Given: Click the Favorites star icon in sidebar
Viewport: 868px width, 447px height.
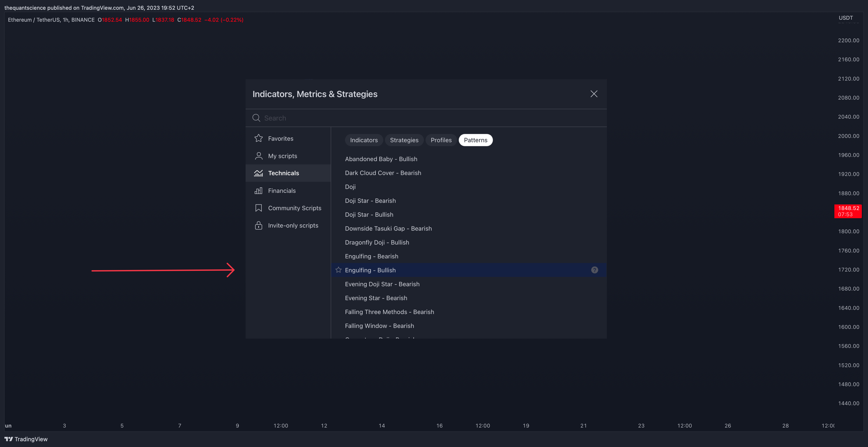Looking at the screenshot, I should pos(258,138).
